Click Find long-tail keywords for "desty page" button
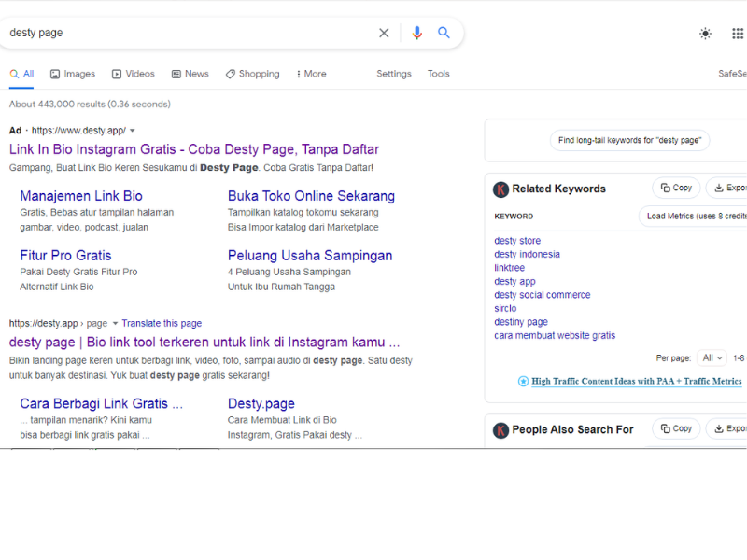The image size is (747, 560). [x=629, y=141]
